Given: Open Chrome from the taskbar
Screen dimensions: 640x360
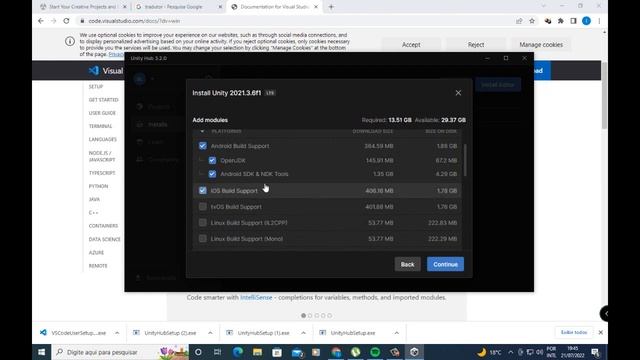Looking at the screenshot, I should pyautogui.click(x=336, y=352).
